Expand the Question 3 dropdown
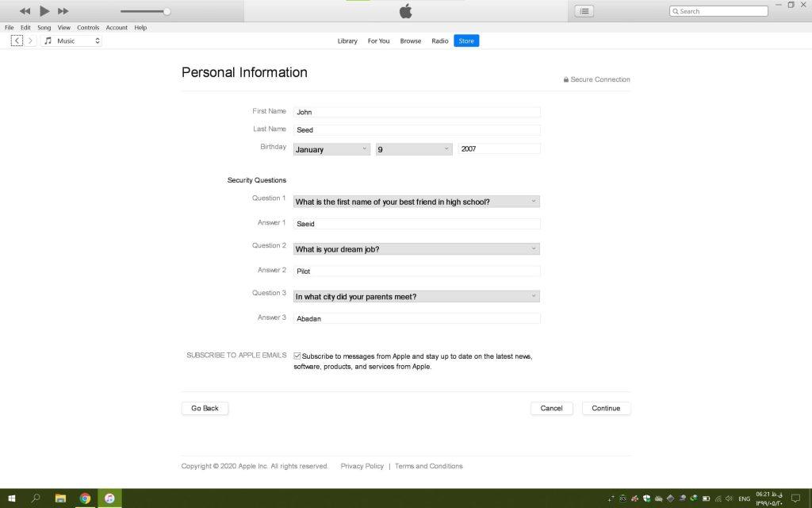 click(x=416, y=297)
